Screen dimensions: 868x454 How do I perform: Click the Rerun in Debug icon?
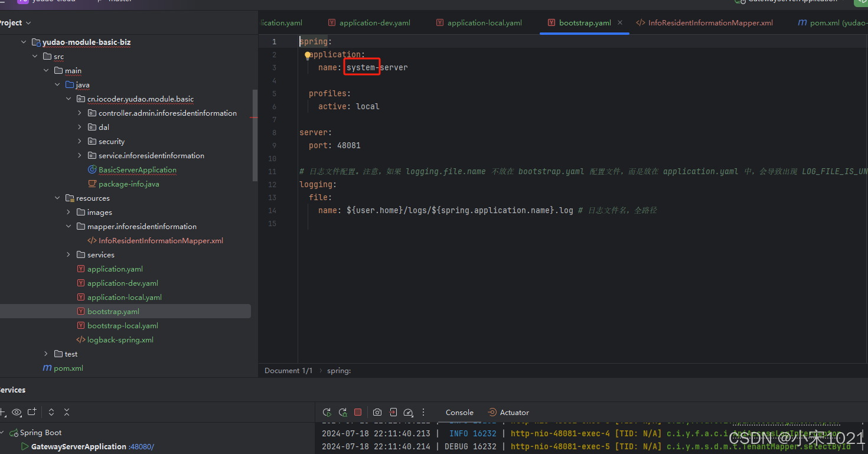342,412
